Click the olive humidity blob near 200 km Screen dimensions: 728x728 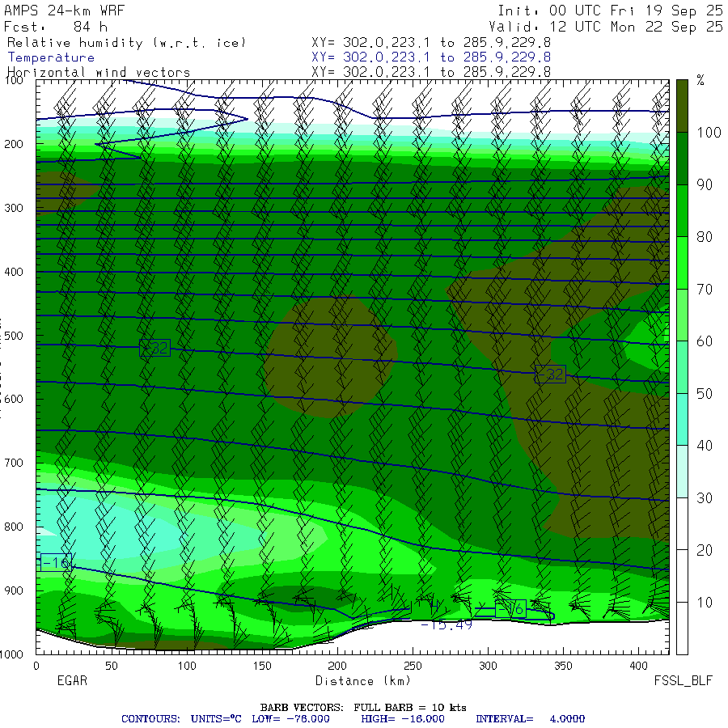331,358
